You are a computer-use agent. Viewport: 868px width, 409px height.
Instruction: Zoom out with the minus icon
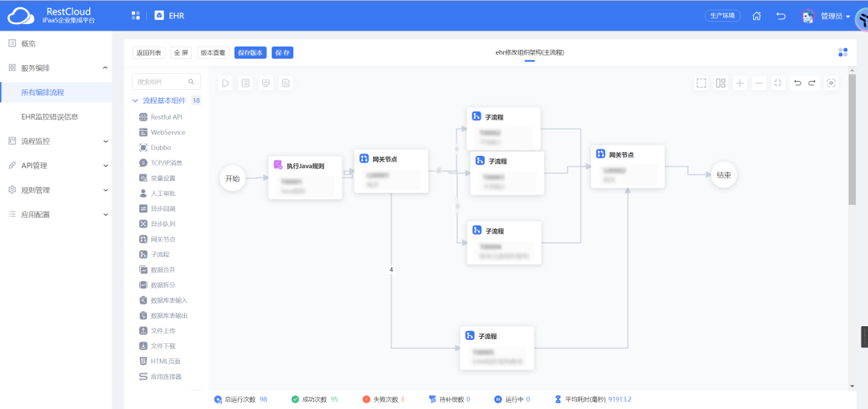pyautogui.click(x=759, y=83)
